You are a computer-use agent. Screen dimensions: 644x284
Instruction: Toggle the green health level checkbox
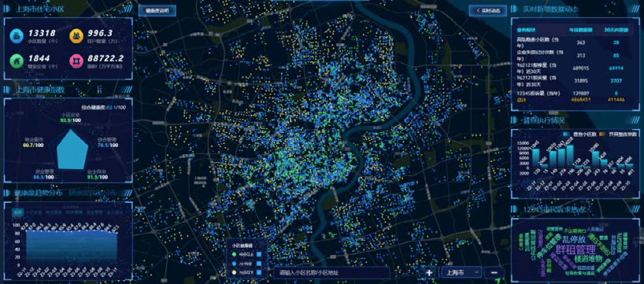[259, 254]
